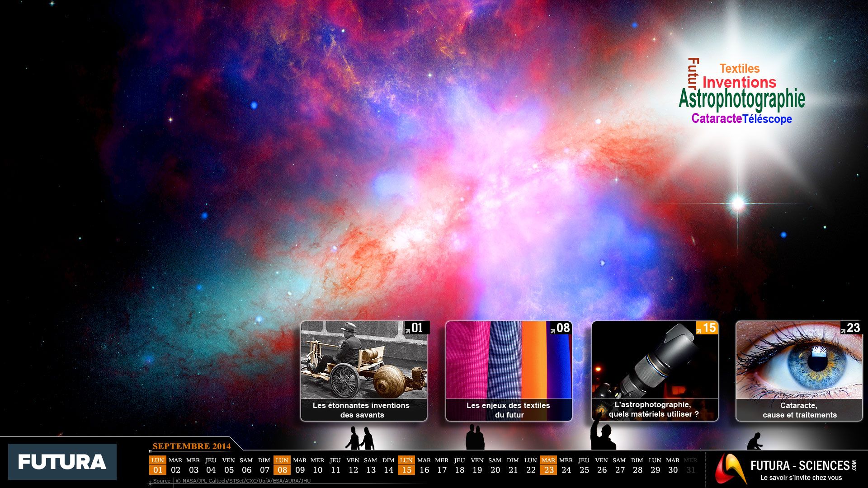The image size is (868, 488).
Task: Click the arrow icon beside badge 01
Action: [x=407, y=331]
